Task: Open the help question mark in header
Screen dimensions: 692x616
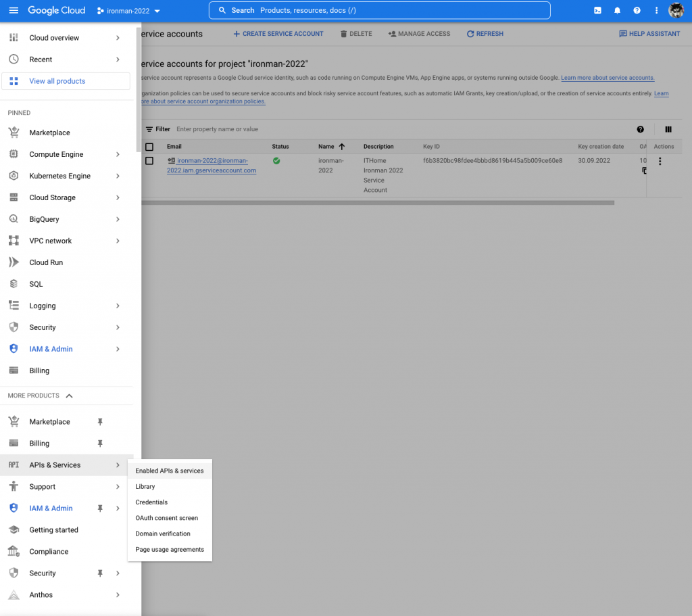Action: (637, 10)
